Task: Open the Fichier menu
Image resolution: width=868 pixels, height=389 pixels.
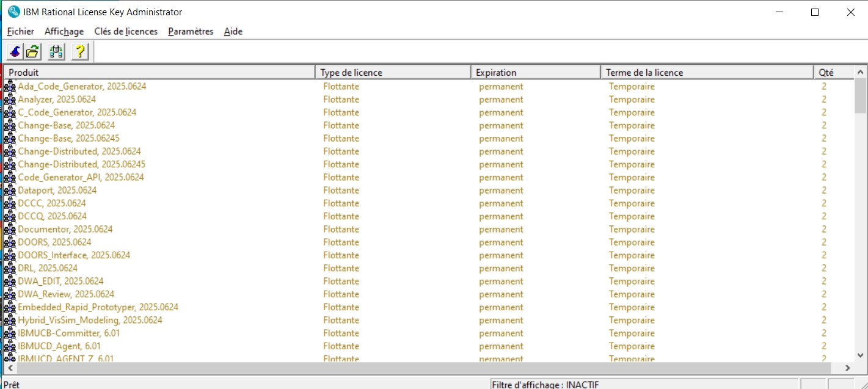Action: pyautogui.click(x=21, y=31)
